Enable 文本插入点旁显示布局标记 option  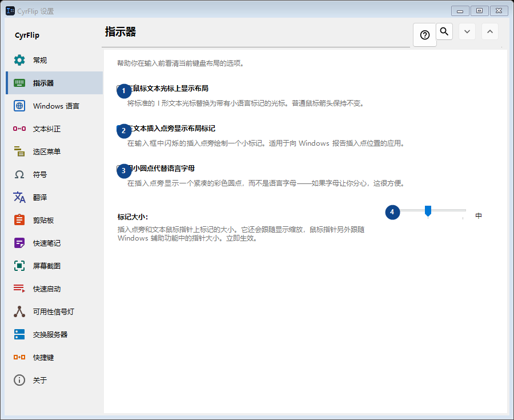[x=166, y=129]
